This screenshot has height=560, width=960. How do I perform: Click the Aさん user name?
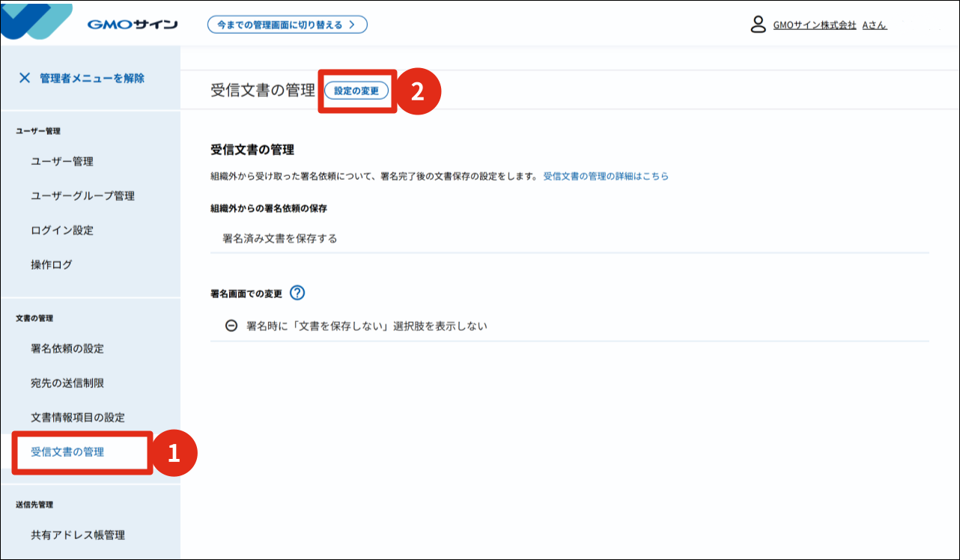pos(874,25)
